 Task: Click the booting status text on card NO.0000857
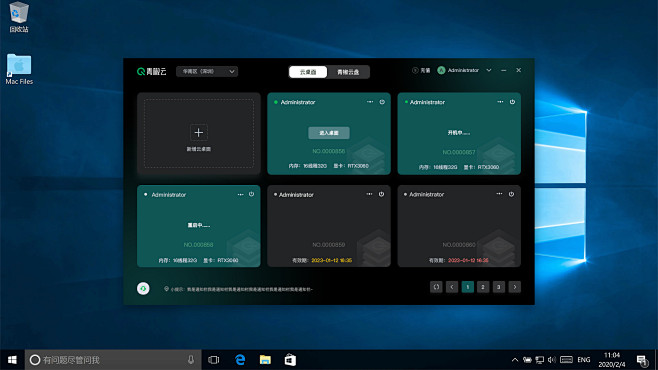[459, 133]
